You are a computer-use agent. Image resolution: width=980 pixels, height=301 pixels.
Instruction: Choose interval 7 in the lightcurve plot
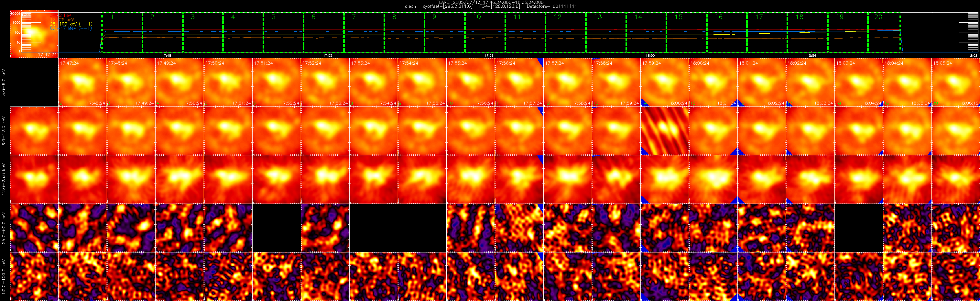[364, 33]
